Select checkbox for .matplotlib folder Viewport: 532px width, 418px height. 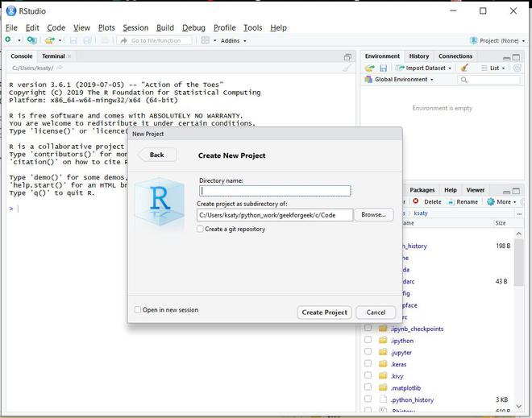pyautogui.click(x=368, y=387)
